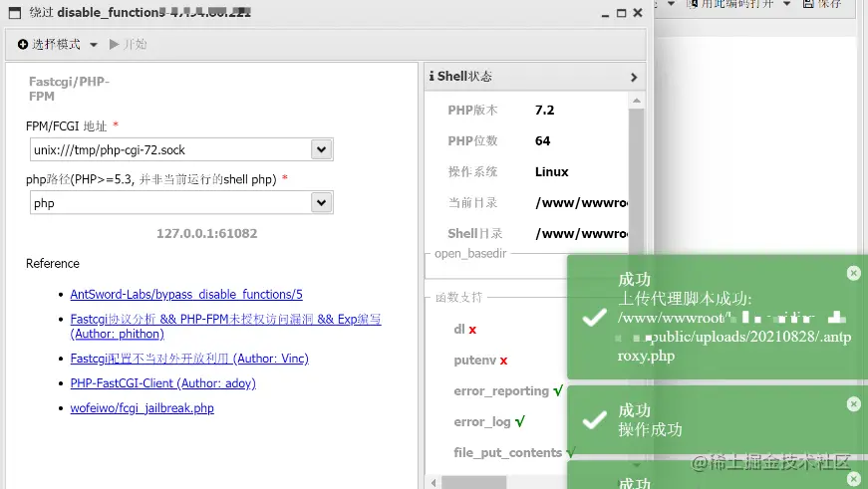Click the dl function unsupported entry

click(x=465, y=329)
